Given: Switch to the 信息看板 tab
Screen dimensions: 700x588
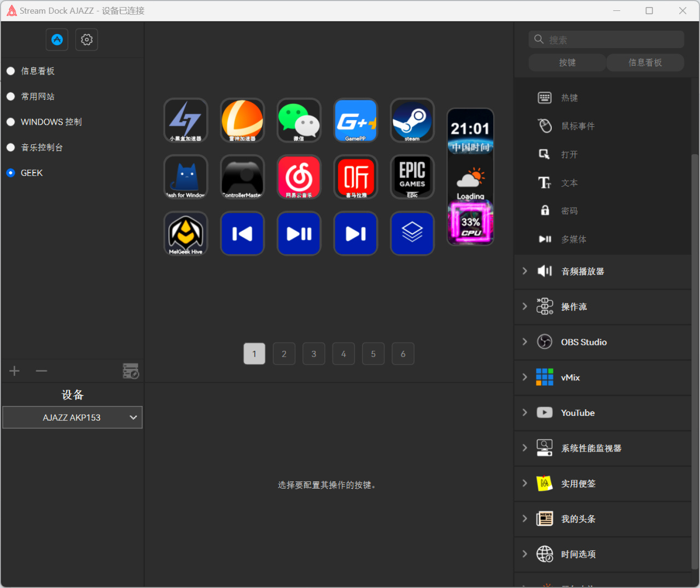Looking at the screenshot, I should 645,63.
